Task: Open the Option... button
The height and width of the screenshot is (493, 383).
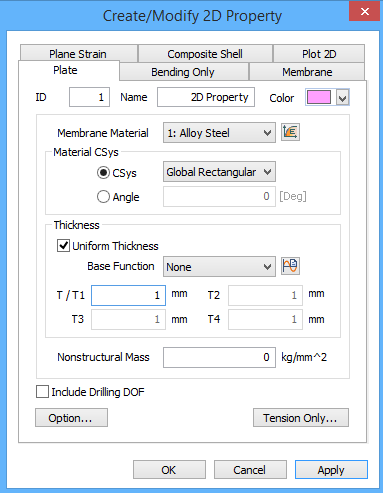Action: coord(71,418)
